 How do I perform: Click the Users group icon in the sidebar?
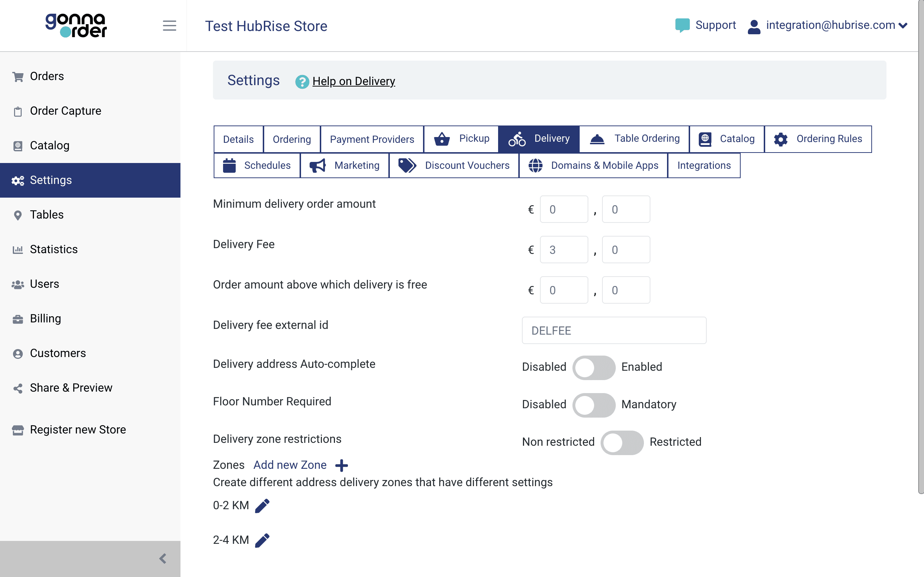[18, 283]
